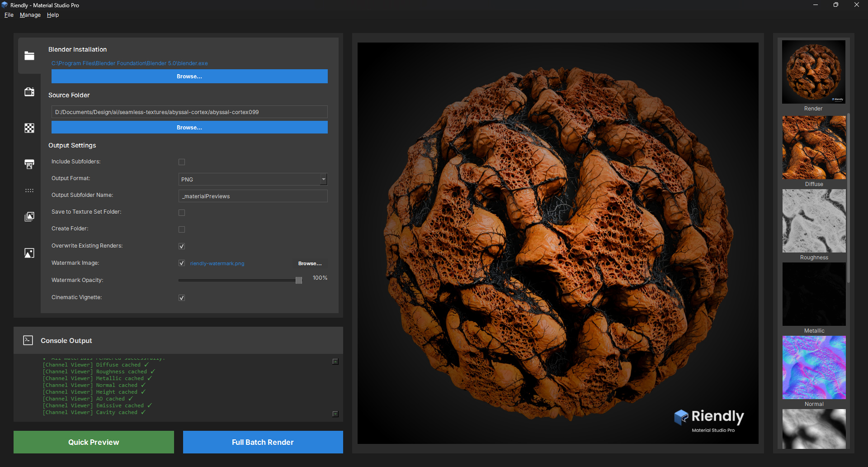Click the Output Settings heading

coord(72,145)
